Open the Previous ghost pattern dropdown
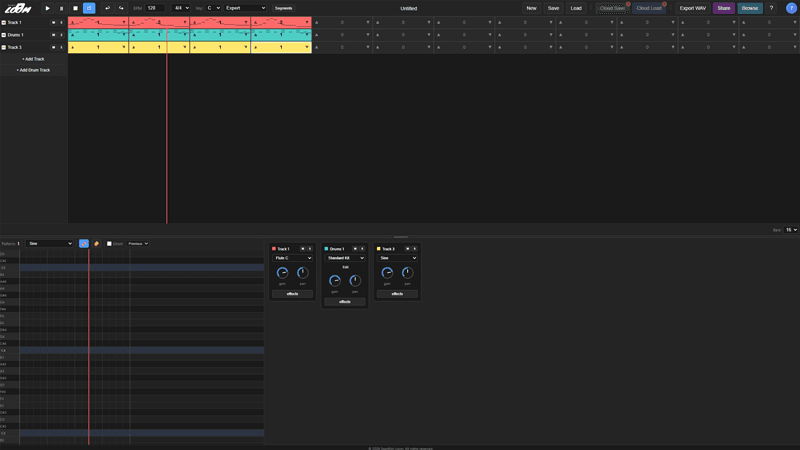This screenshot has height=450, width=800. pyautogui.click(x=138, y=244)
